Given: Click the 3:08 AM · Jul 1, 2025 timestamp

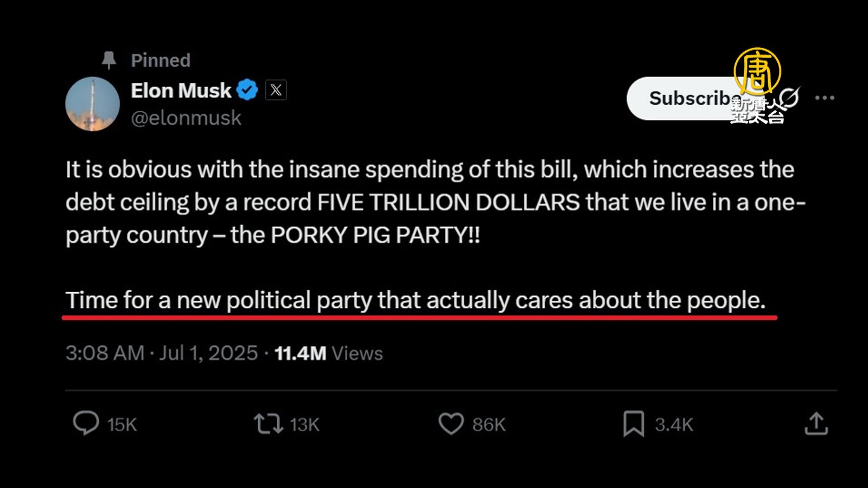Looking at the screenshot, I should (x=161, y=353).
